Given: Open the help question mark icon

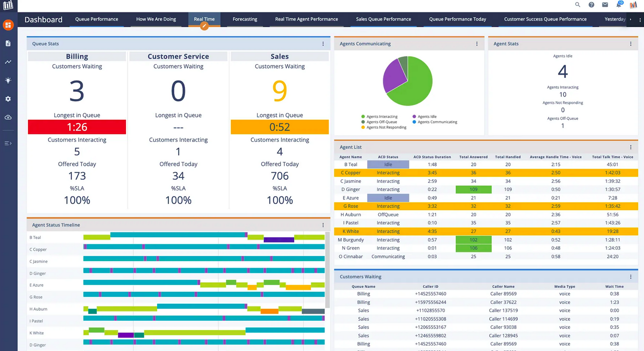Looking at the screenshot, I should tap(591, 5).
